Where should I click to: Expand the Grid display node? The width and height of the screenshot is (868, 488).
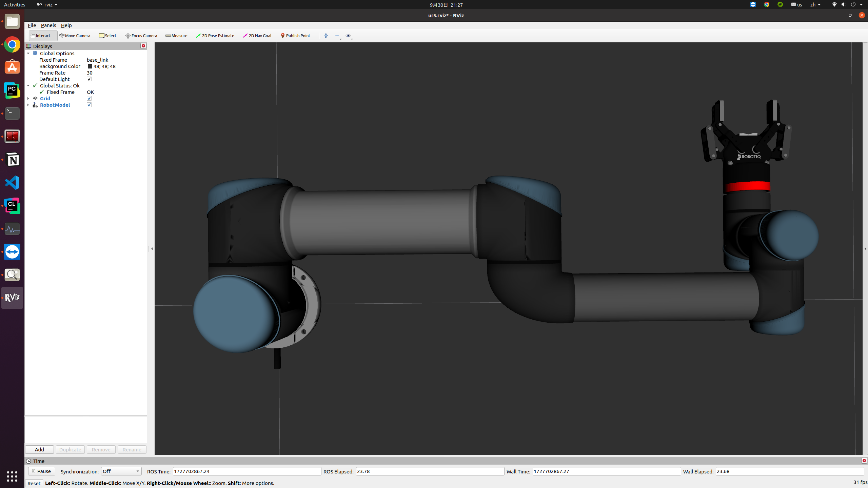(28, 98)
